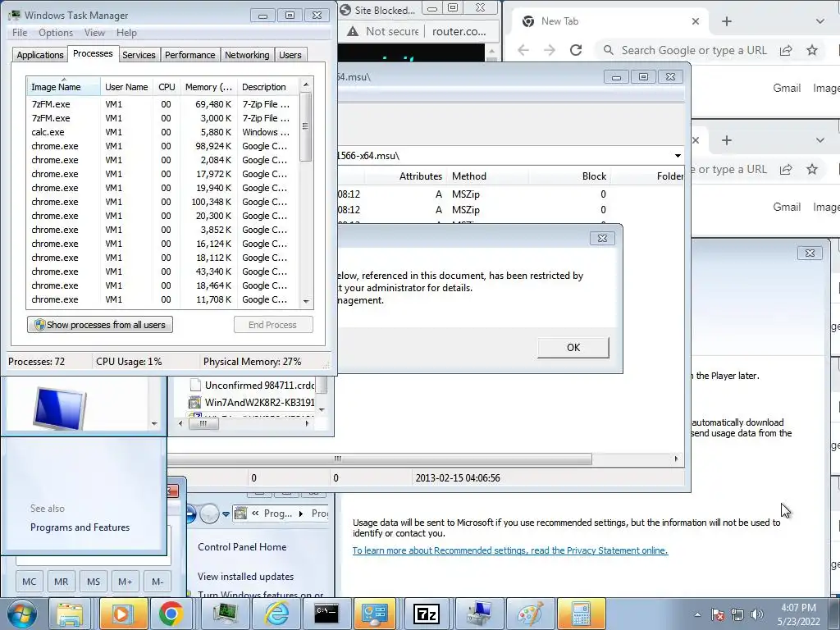Switch to the Applications tab

(x=39, y=55)
